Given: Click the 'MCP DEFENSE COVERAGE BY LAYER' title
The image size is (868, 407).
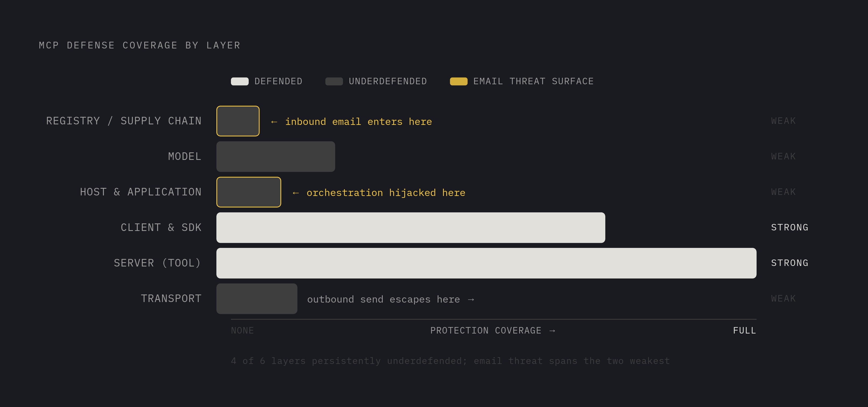Looking at the screenshot, I should [140, 45].
